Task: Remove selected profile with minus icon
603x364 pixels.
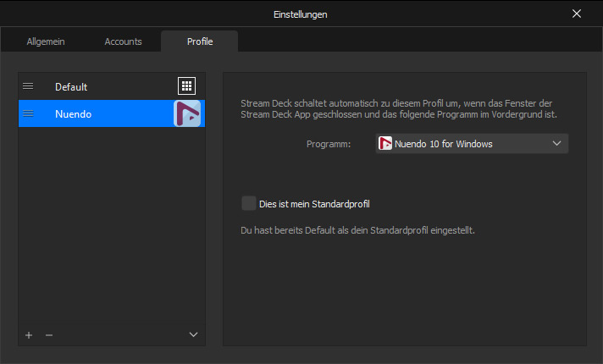Action: coord(48,335)
